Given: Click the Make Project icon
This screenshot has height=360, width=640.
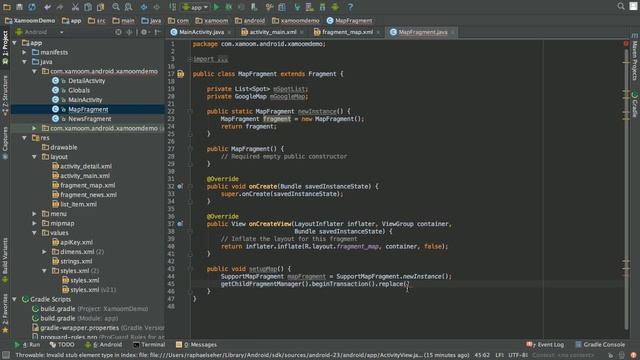Looking at the screenshot, I should (173, 7).
